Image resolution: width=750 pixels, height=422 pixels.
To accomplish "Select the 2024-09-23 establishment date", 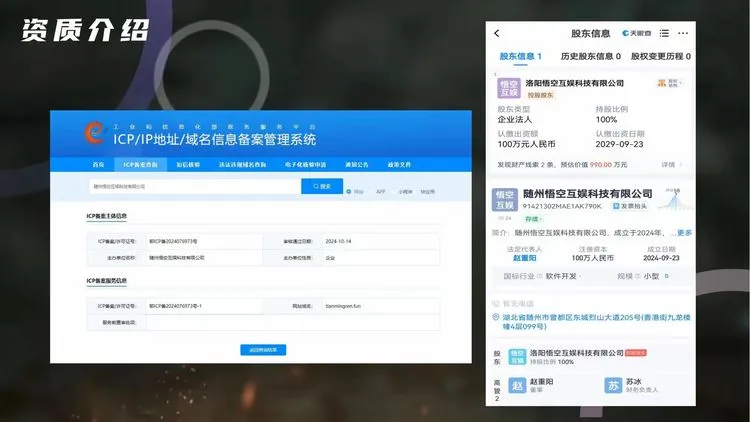I will [661, 258].
